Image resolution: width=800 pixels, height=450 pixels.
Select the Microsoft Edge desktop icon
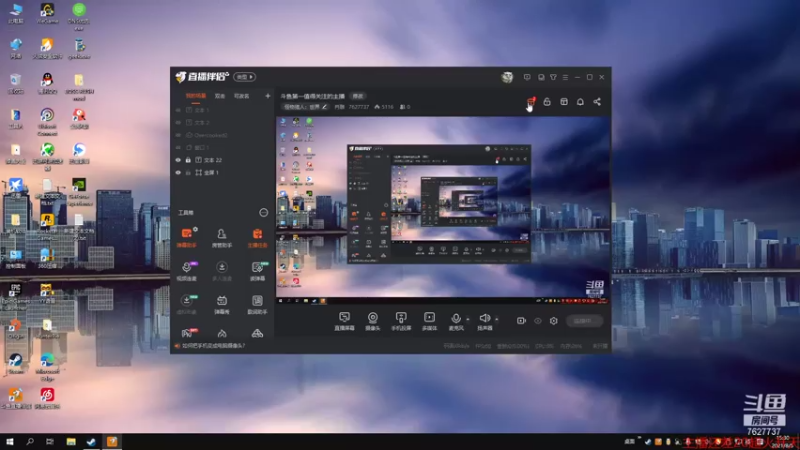pos(47,367)
